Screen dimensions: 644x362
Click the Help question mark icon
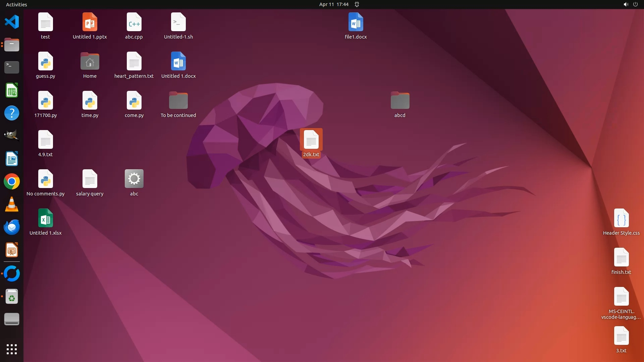(12, 113)
